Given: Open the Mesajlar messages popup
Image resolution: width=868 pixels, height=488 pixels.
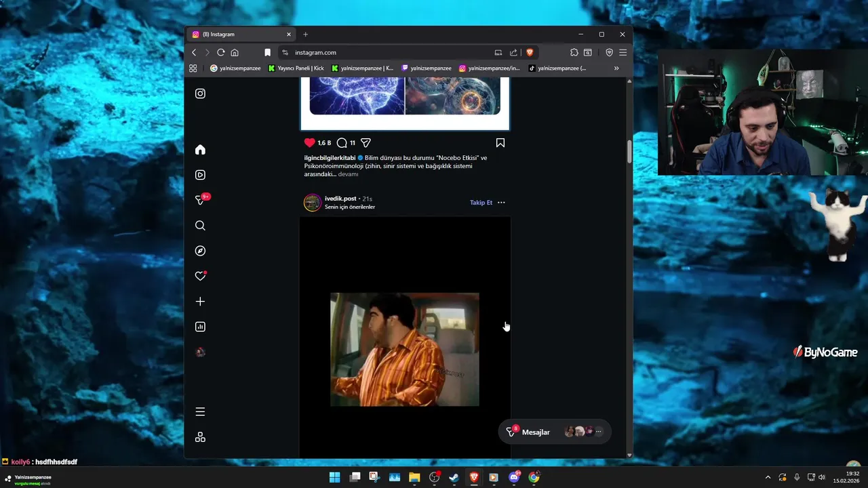Looking at the screenshot, I should point(555,432).
